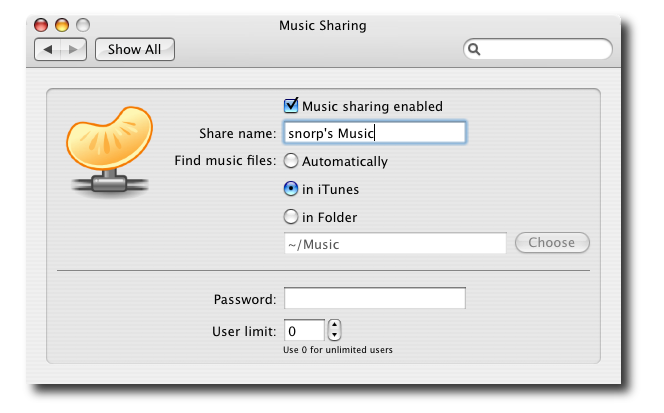
Task: Click the Music Sharing window title
Action: point(323,25)
